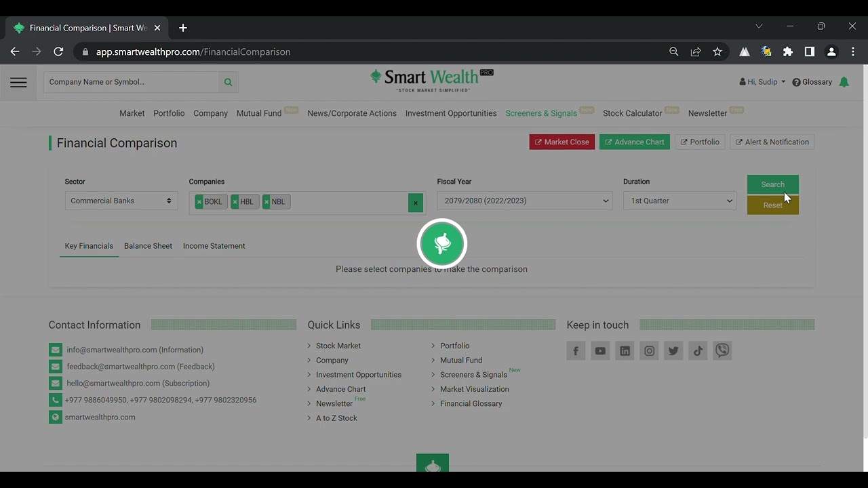Expand the Sector dropdown

pyautogui.click(x=121, y=201)
